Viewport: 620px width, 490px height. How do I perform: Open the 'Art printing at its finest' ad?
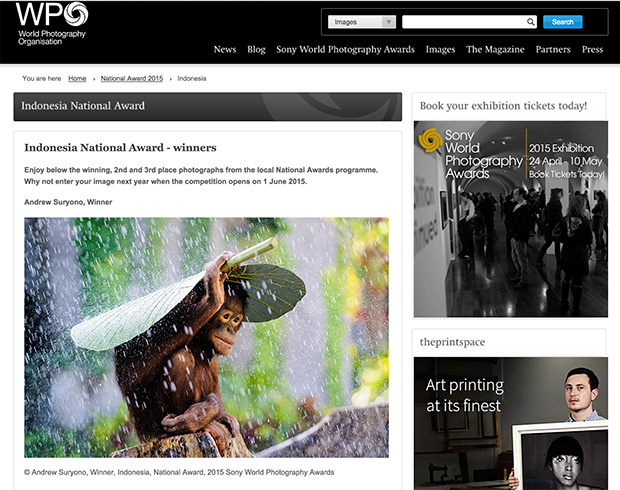[x=510, y=423]
